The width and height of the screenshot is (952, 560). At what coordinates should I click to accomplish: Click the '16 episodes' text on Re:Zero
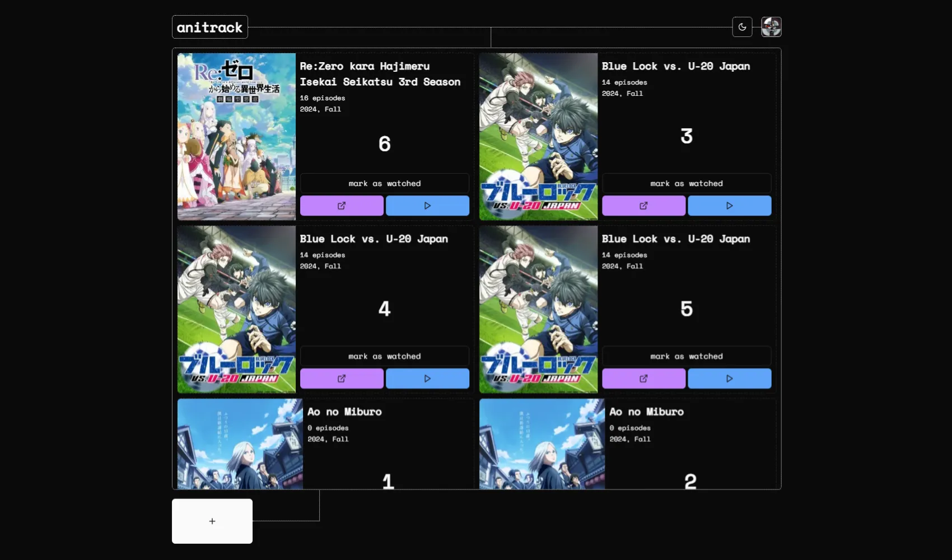[323, 98]
